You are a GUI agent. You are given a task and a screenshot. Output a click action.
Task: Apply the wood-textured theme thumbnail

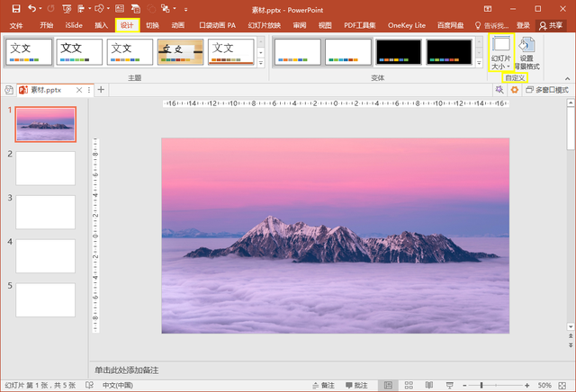pos(180,52)
